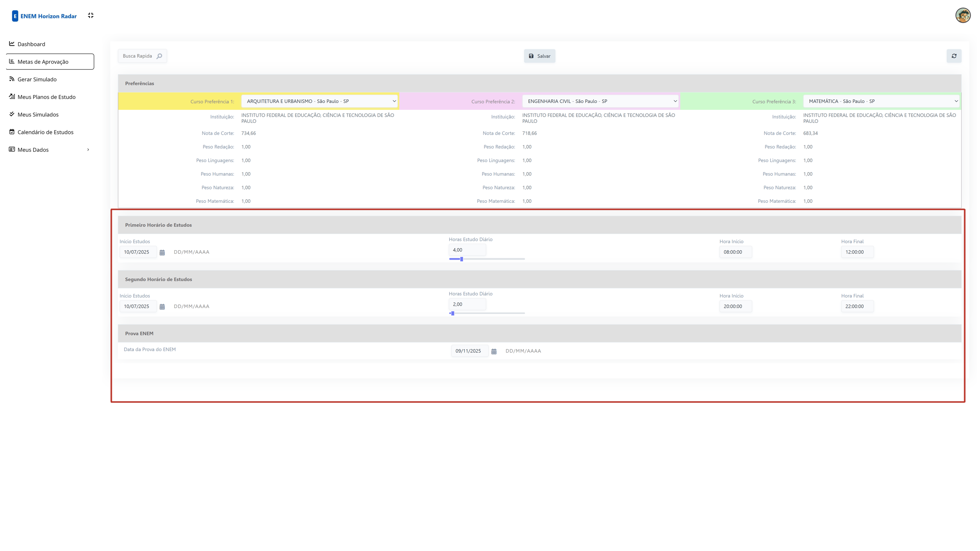This screenshot has width=980, height=551.
Task: Save changes with the Salvar button
Action: coord(539,56)
